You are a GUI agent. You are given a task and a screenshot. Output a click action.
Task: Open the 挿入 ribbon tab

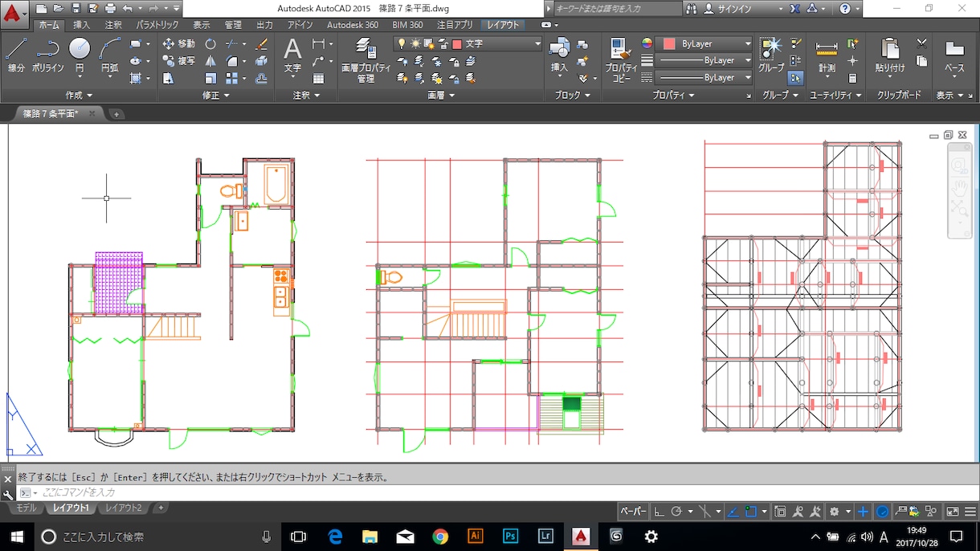82,25
